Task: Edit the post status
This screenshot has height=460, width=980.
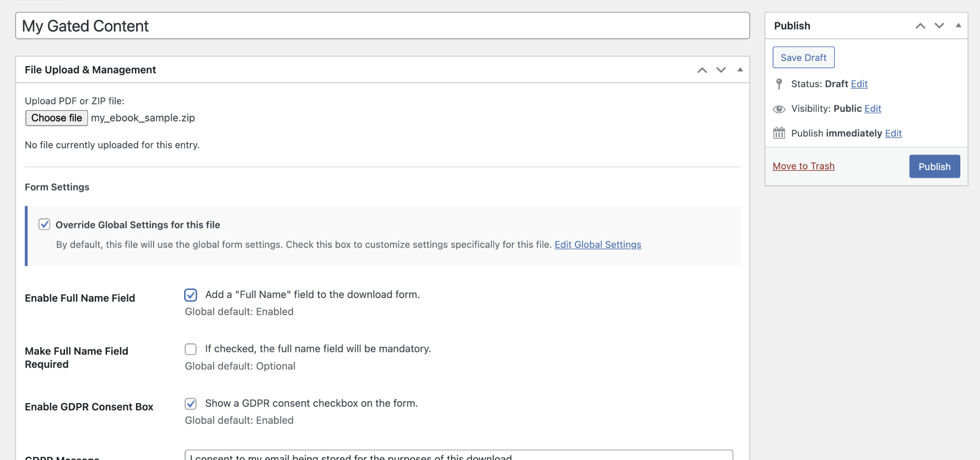Action: (859, 84)
